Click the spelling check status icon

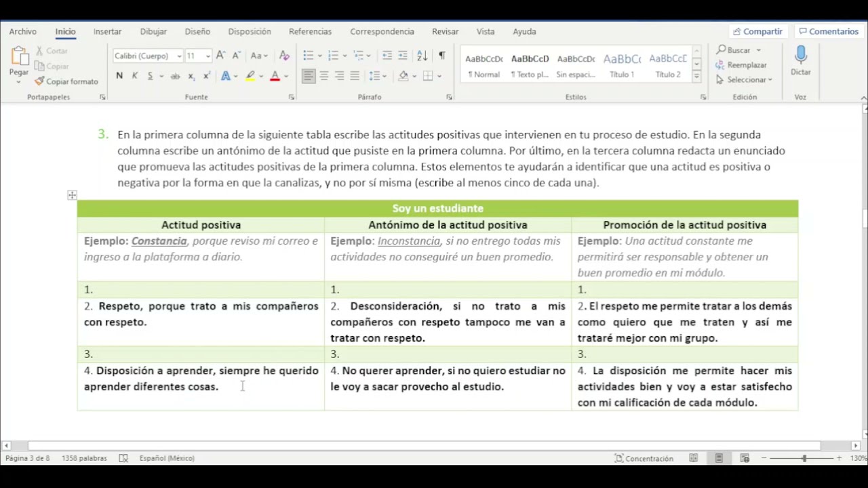[123, 458]
